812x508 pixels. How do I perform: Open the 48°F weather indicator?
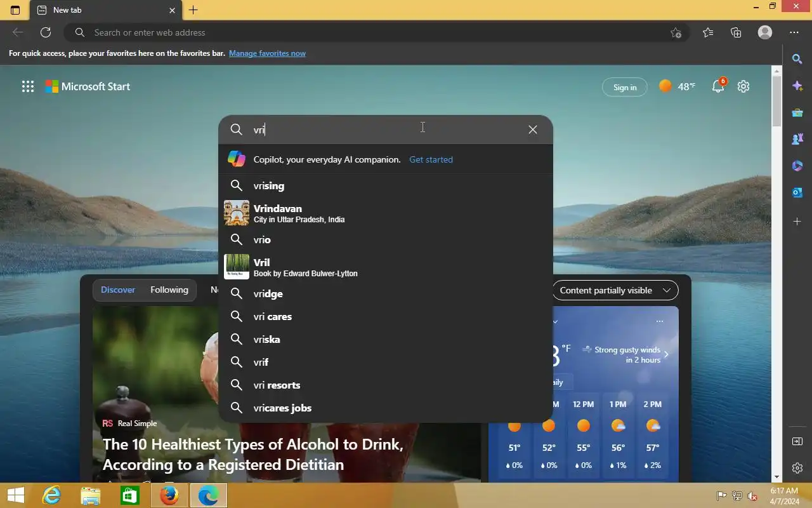point(677,86)
